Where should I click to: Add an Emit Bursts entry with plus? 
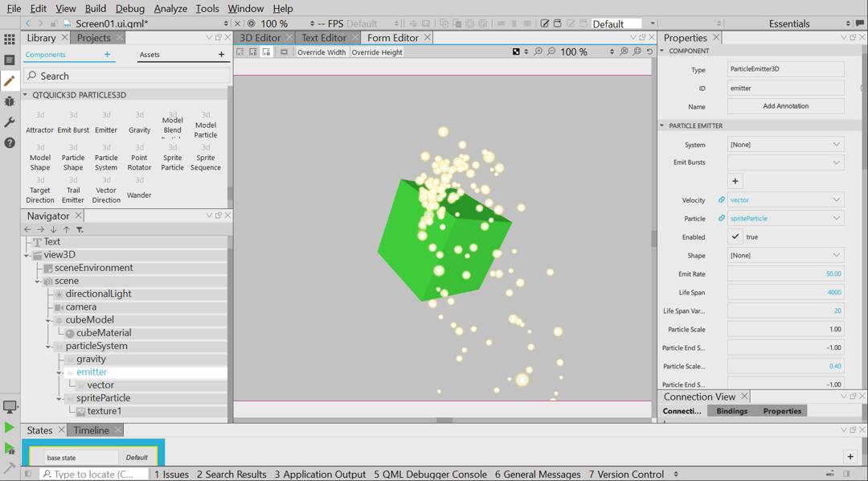pos(735,181)
